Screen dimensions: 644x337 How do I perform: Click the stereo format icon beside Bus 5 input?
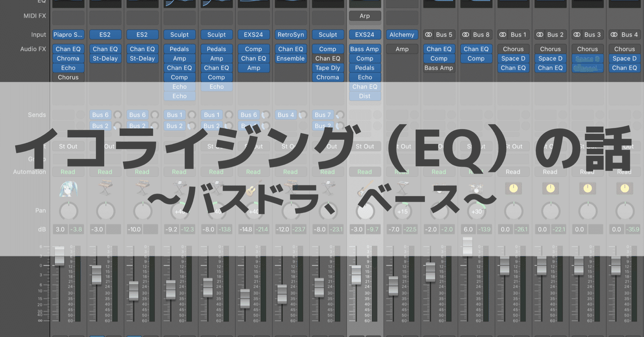429,35
